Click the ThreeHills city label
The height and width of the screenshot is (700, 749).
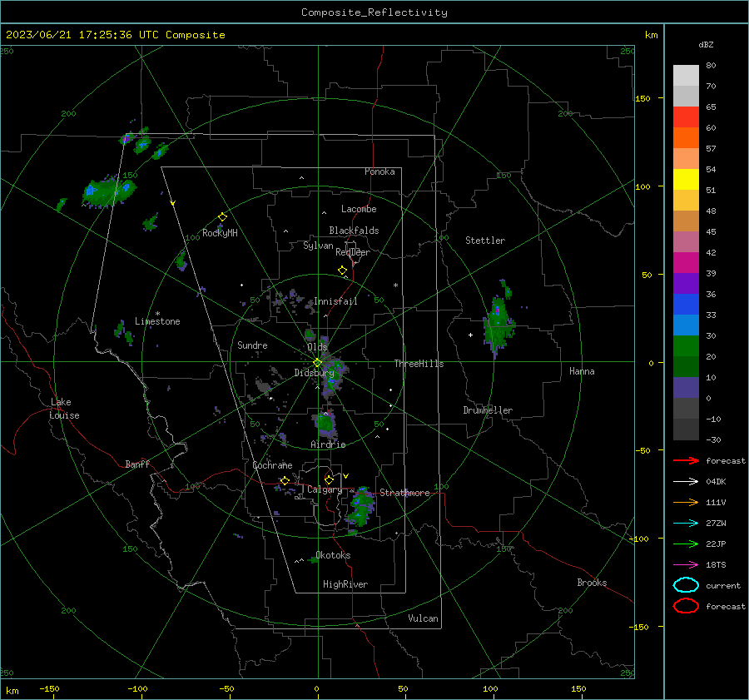point(419,364)
